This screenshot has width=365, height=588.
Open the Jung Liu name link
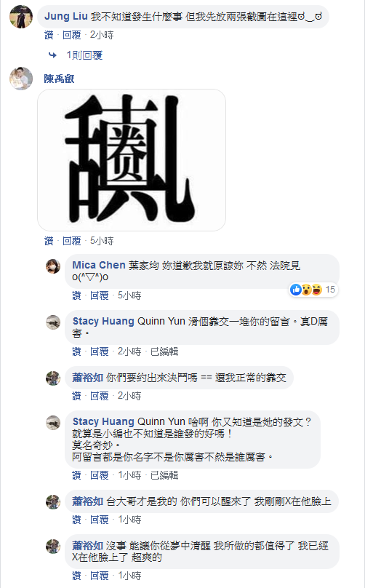66,16
